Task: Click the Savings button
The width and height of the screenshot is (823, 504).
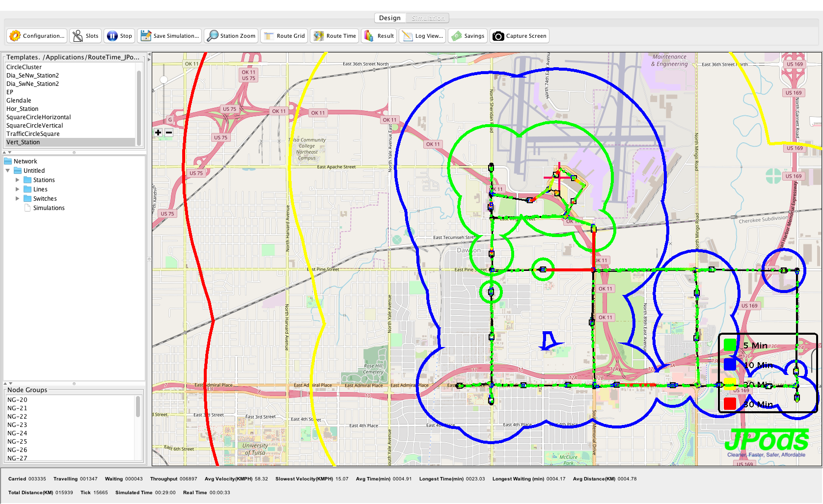Action: 468,36
